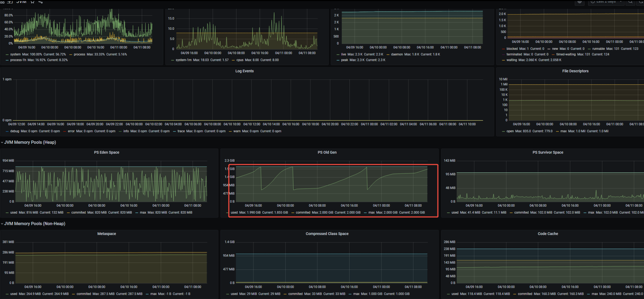
Task: Toggle the debug series in Log Events legend
Action: tap(15, 131)
